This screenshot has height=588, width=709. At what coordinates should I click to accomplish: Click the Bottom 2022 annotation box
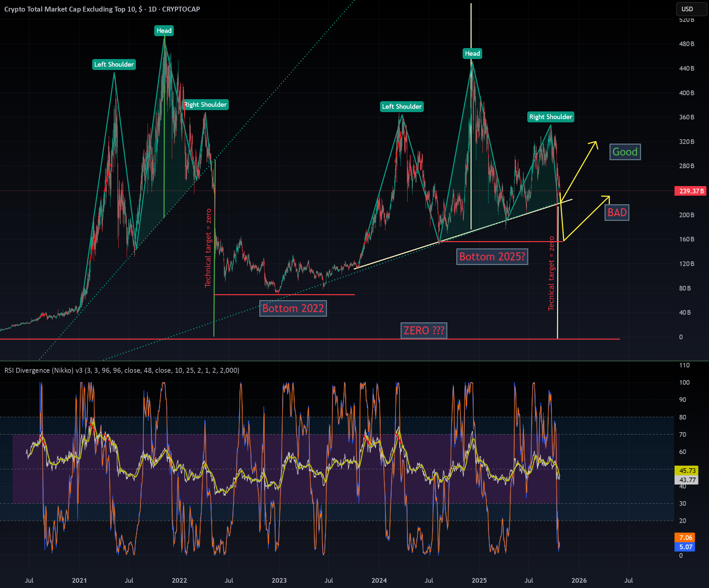[293, 308]
